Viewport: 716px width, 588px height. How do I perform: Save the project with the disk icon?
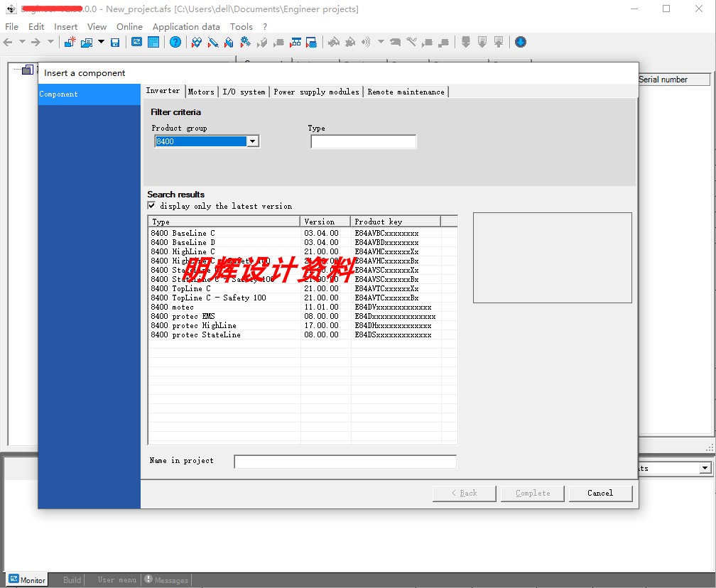114,42
